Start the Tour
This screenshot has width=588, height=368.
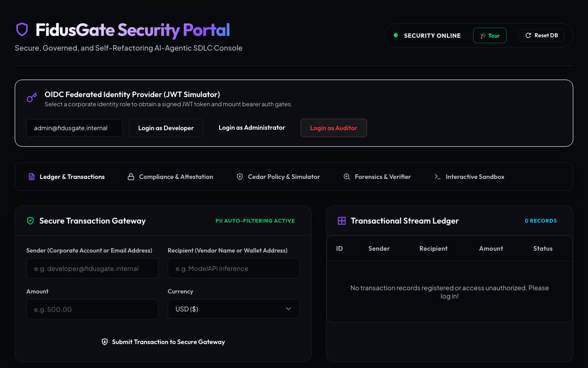490,35
